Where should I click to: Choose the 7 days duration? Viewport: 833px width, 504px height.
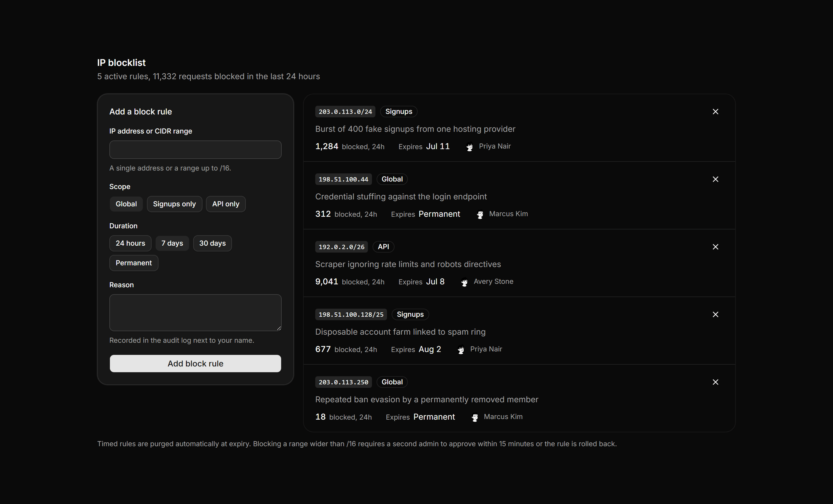[x=172, y=243]
